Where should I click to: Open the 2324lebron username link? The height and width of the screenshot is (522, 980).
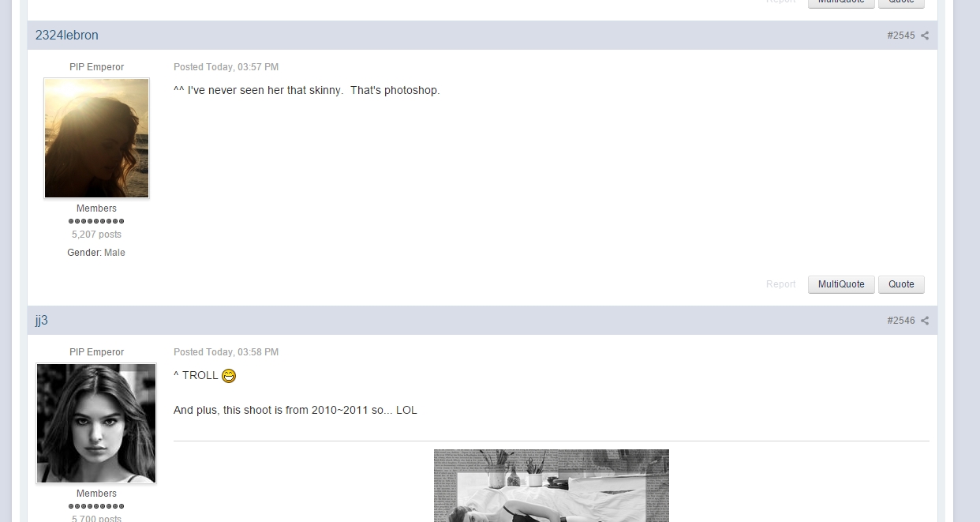point(67,36)
